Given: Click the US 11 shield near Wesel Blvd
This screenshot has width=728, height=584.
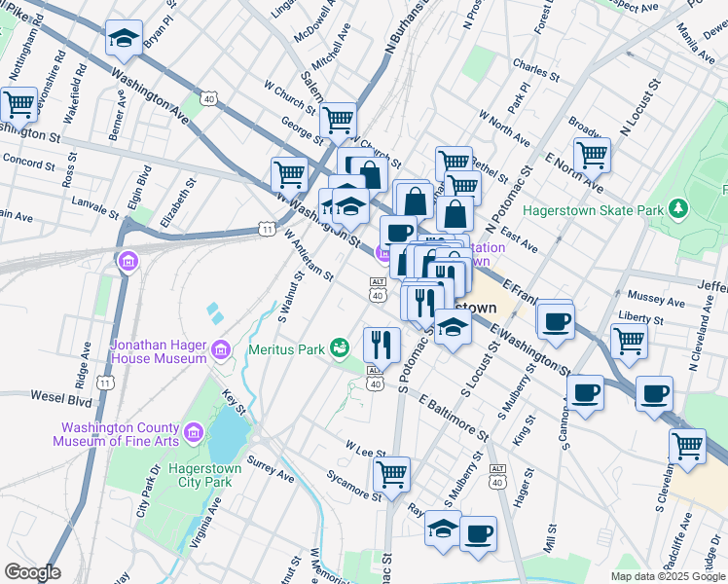Looking at the screenshot, I should (105, 383).
